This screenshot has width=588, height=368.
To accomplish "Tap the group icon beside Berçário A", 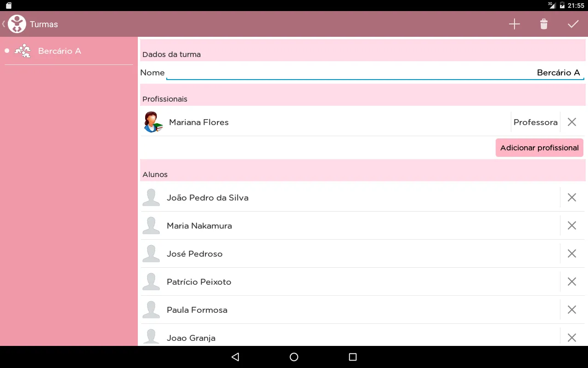I will (23, 51).
